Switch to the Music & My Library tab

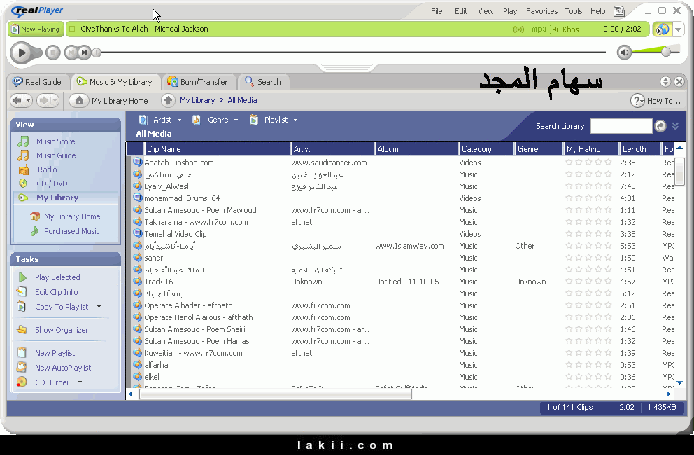(x=114, y=81)
